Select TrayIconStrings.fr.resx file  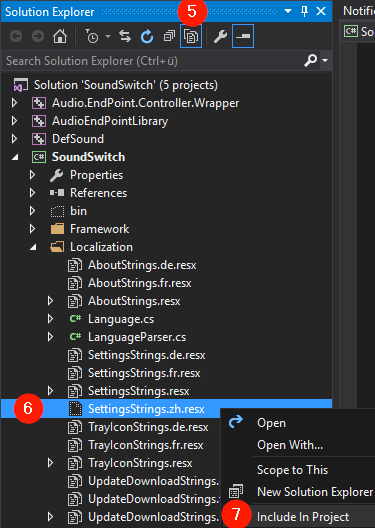click(146, 445)
